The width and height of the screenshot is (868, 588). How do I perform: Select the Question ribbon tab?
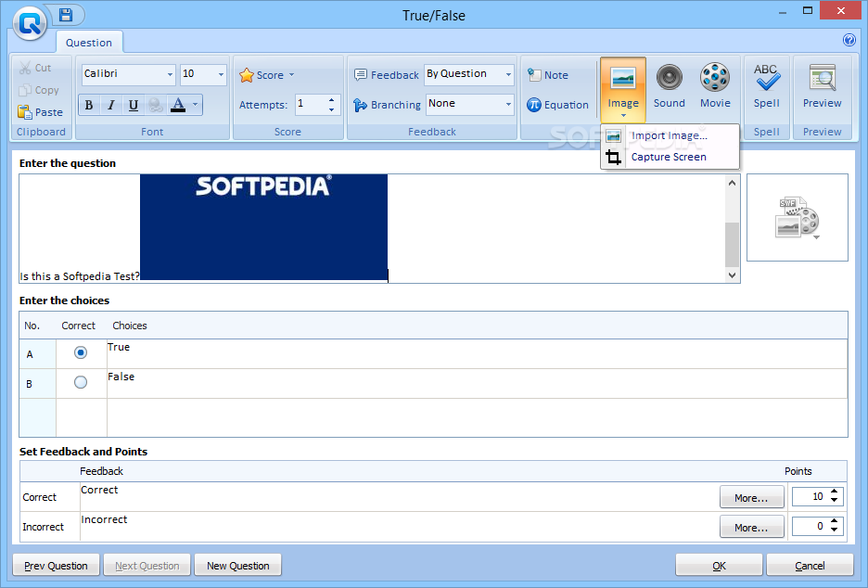tap(89, 43)
